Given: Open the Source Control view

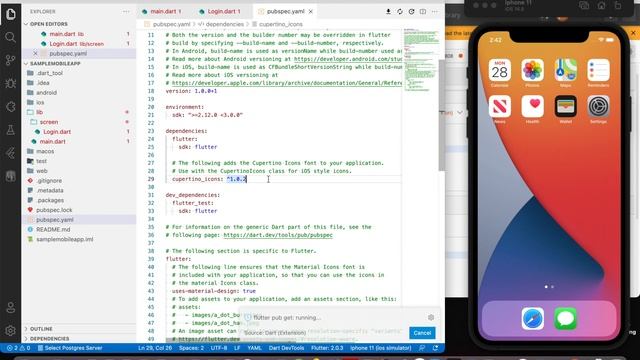Looking at the screenshot, I should point(11,60).
